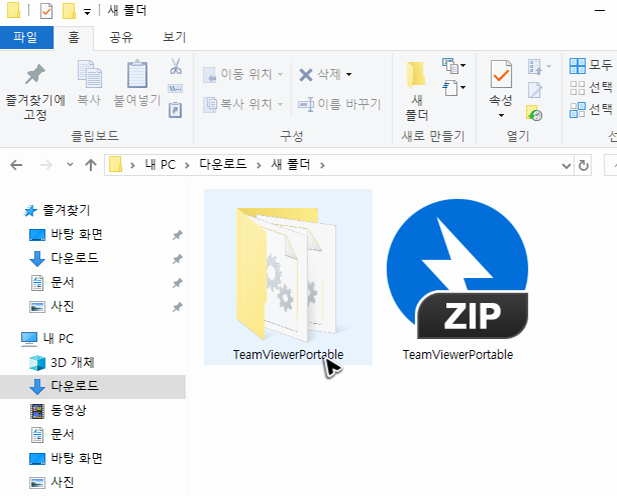The image size is (617, 496).
Task: Open pinned 바탕 화면 under 즐겨찾기
Action: (76, 235)
